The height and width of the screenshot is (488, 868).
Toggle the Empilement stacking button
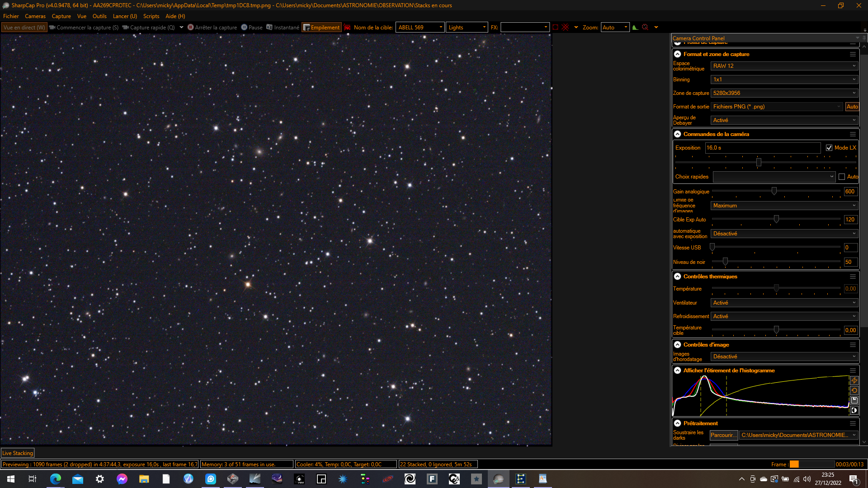coord(321,28)
